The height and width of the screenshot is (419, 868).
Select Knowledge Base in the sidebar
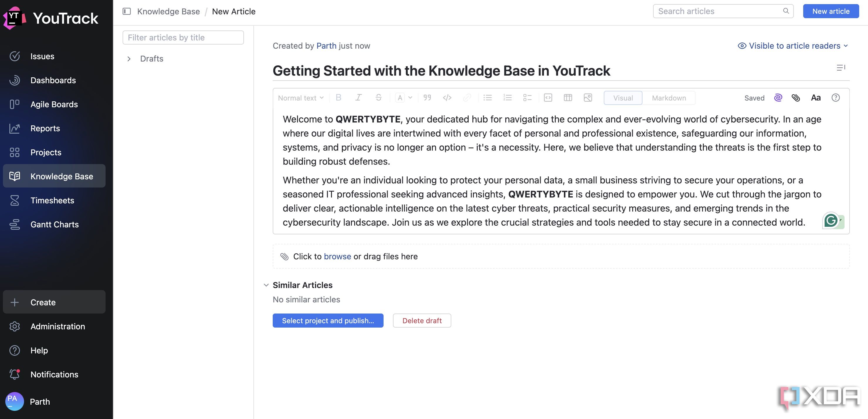[54, 176]
